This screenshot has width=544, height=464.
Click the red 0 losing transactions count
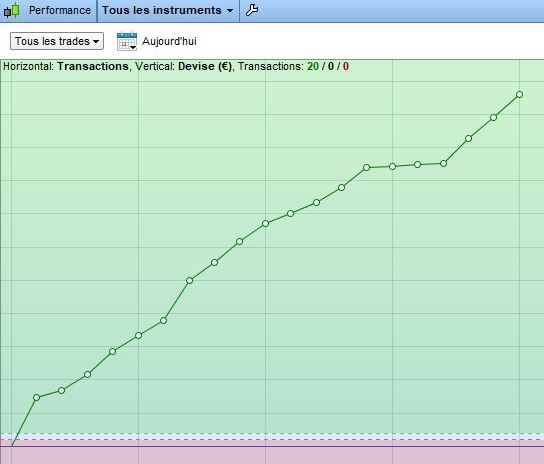pos(346,66)
